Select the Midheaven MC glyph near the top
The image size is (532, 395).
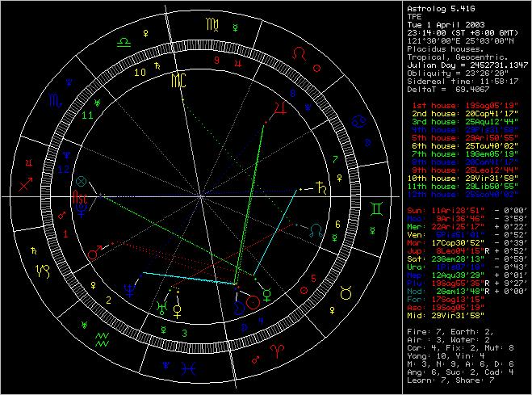(178, 80)
